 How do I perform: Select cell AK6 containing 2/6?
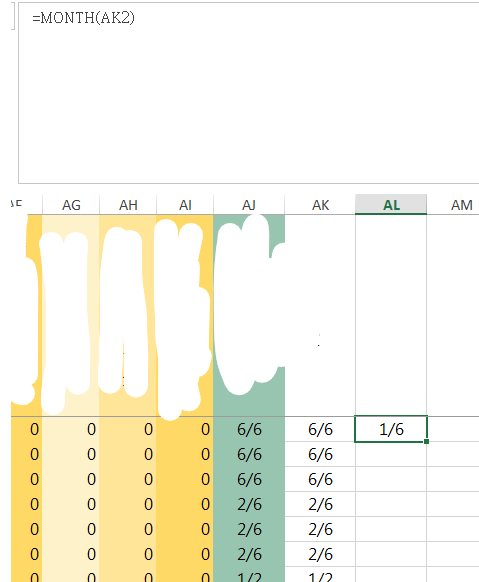click(320, 529)
